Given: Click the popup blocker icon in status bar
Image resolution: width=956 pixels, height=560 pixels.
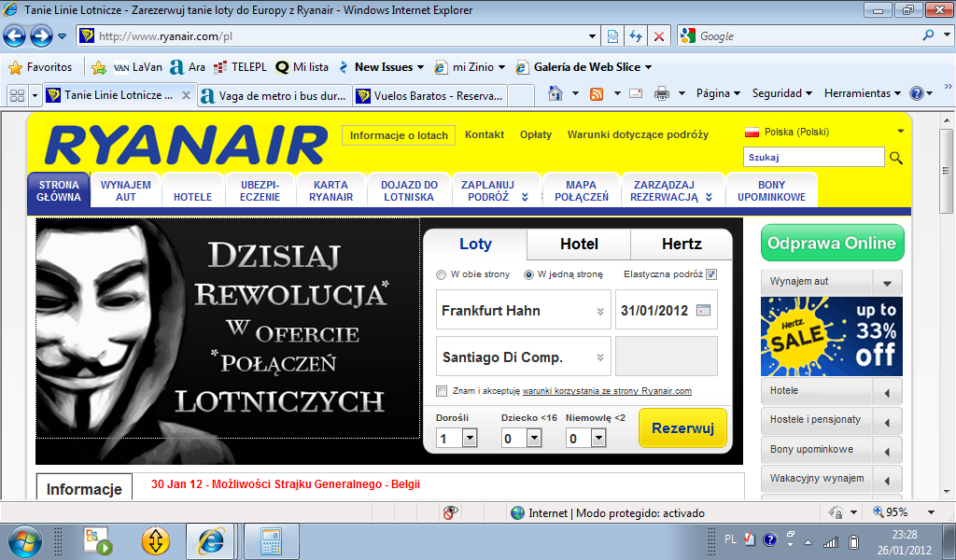Looking at the screenshot, I should point(450,513).
